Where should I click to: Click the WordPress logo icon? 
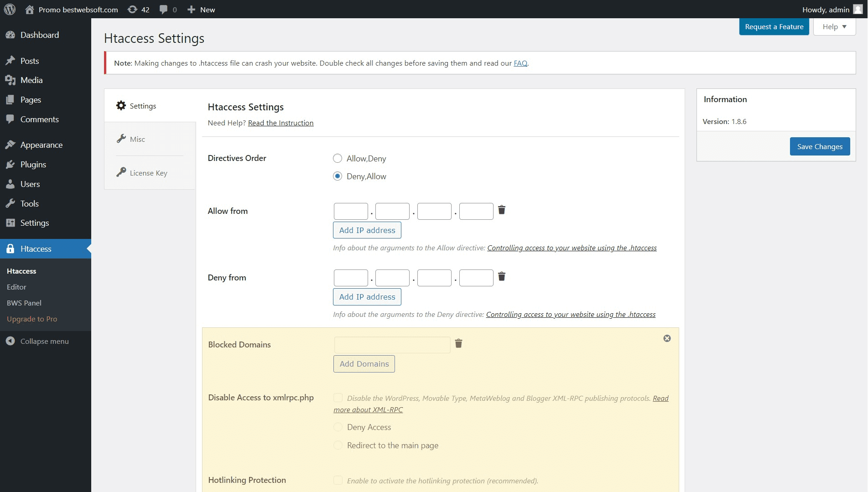tap(10, 10)
